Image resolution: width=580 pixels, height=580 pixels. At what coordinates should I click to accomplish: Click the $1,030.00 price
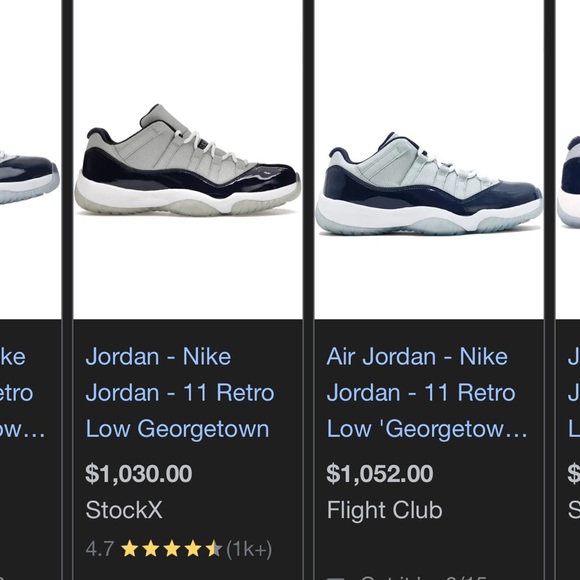coord(139,473)
